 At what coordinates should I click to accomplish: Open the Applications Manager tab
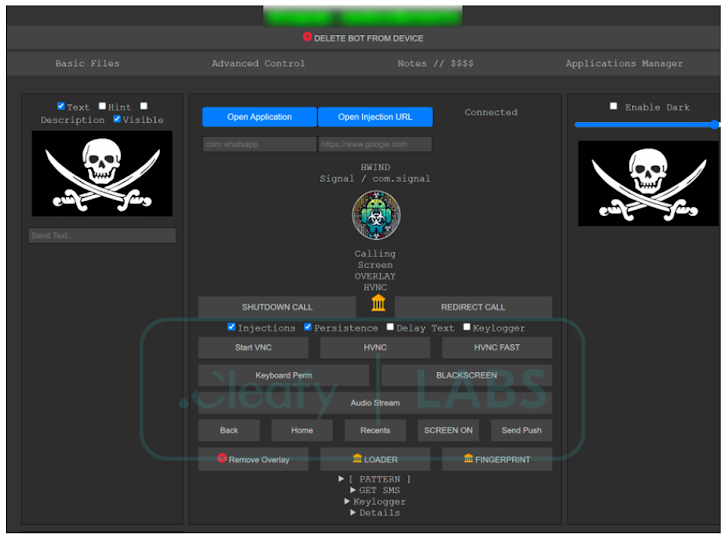point(624,63)
